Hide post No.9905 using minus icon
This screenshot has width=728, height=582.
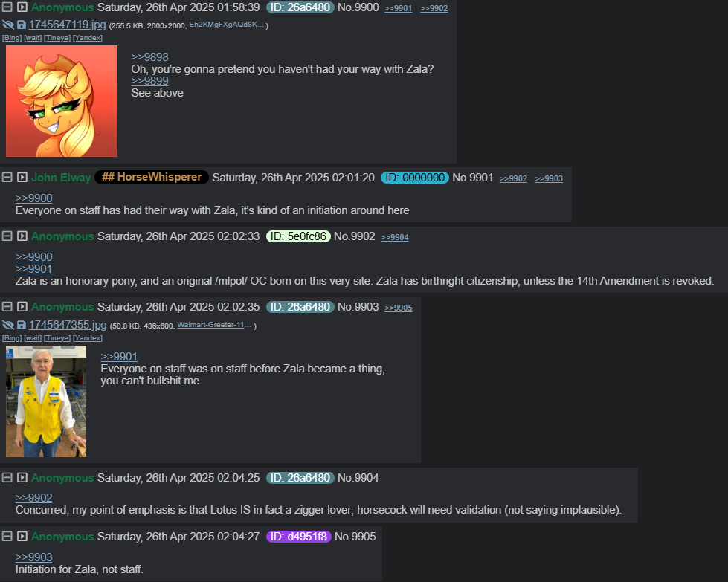click(x=7, y=537)
